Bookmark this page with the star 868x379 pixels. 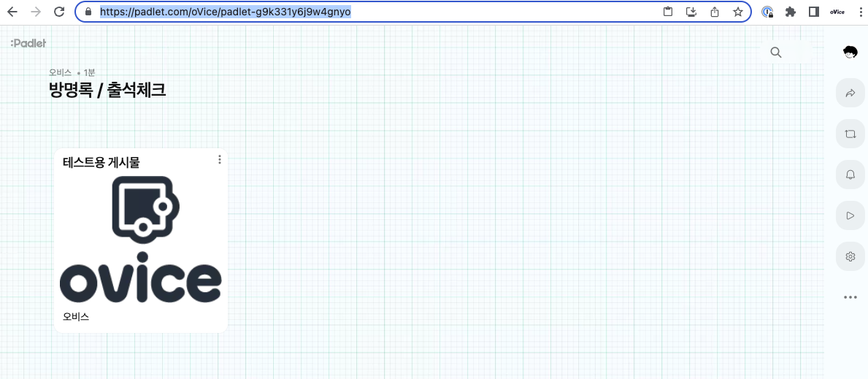click(x=737, y=12)
